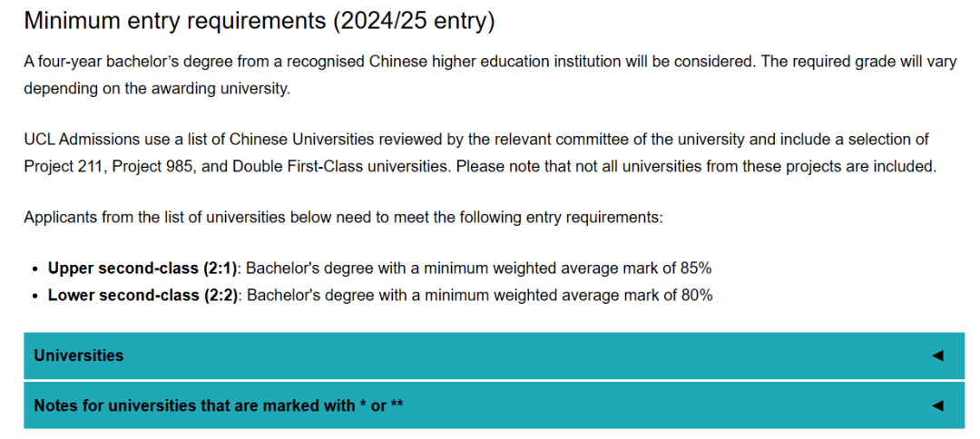Viewport: 980px width, 439px height.
Task: Click the "85%" mark value
Action: click(x=696, y=268)
